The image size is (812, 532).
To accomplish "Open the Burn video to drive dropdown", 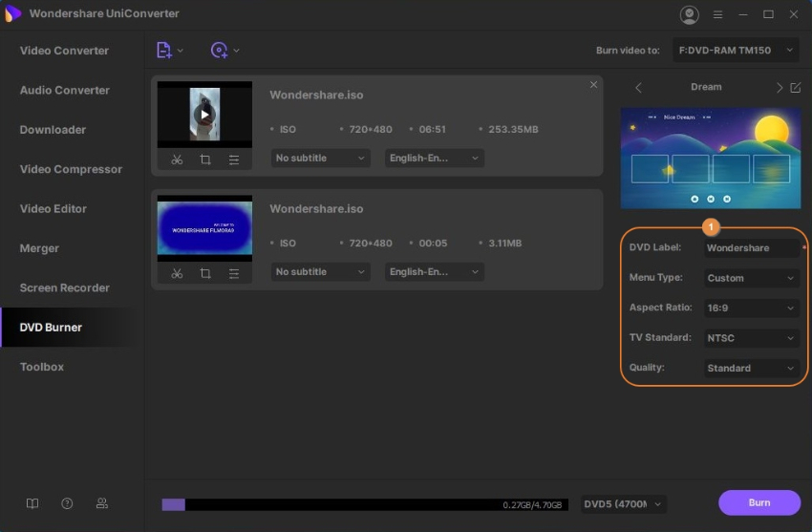I will (736, 51).
